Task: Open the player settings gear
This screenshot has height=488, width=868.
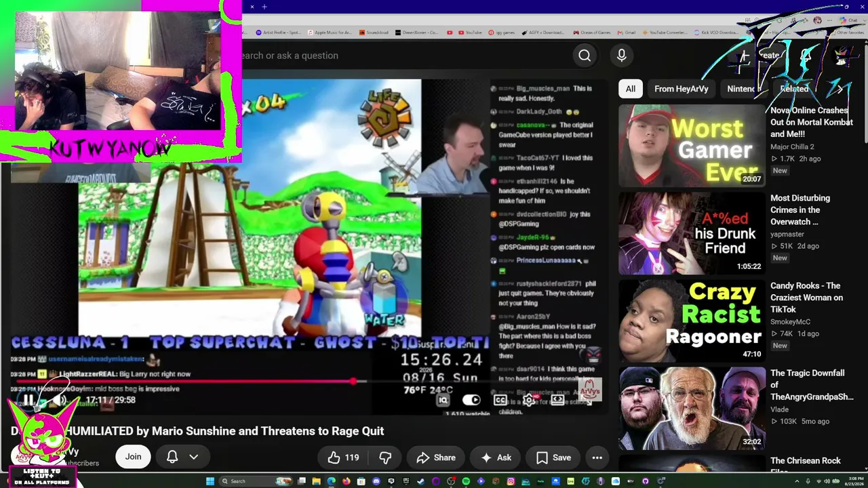Action: [x=529, y=400]
